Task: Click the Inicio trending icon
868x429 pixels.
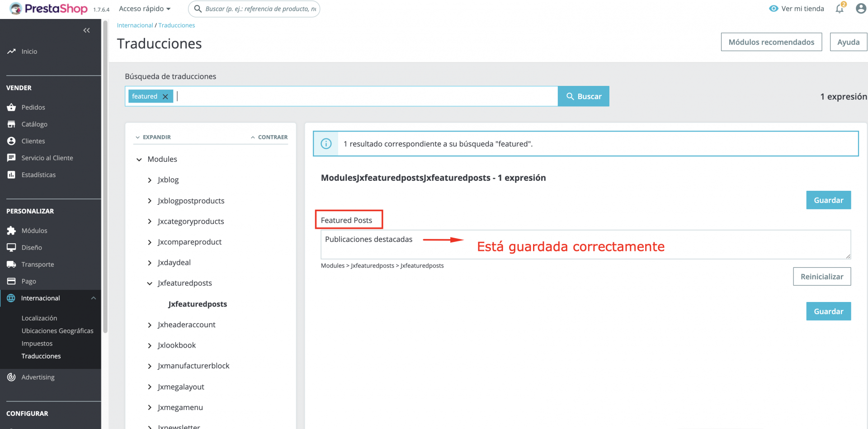Action: tap(11, 52)
